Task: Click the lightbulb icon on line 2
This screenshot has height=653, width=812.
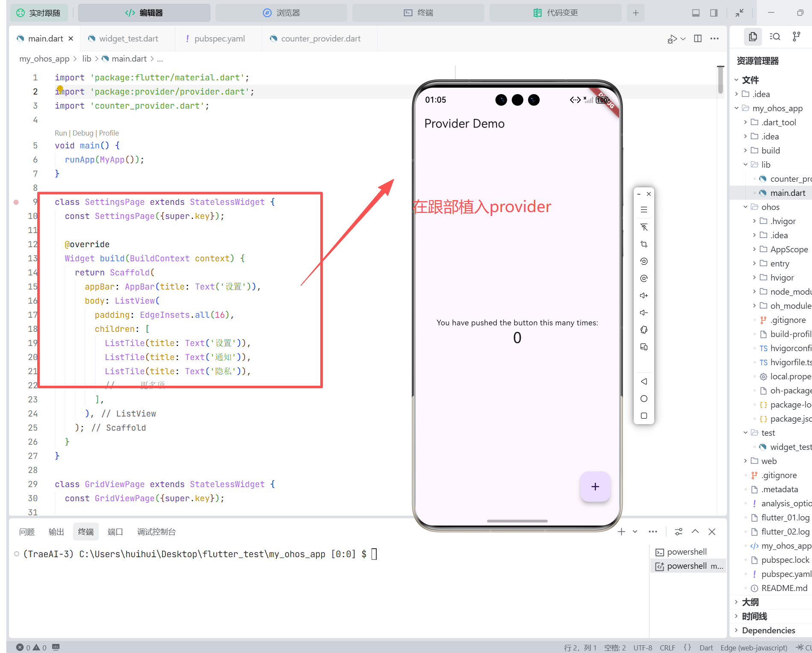Action: point(60,89)
